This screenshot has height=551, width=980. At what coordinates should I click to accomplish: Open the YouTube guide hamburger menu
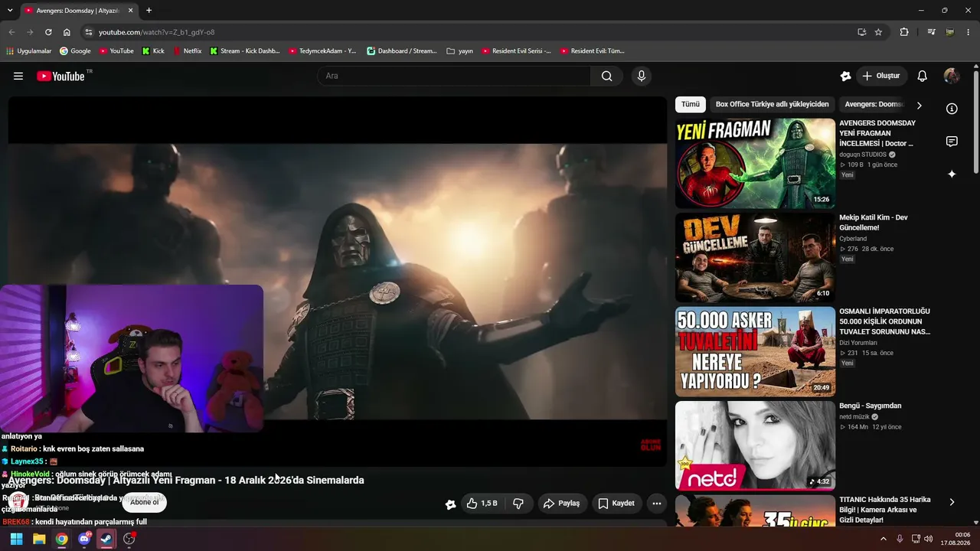[18, 76]
